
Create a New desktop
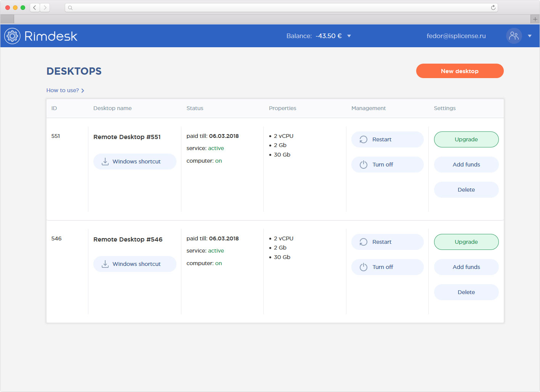pos(460,71)
